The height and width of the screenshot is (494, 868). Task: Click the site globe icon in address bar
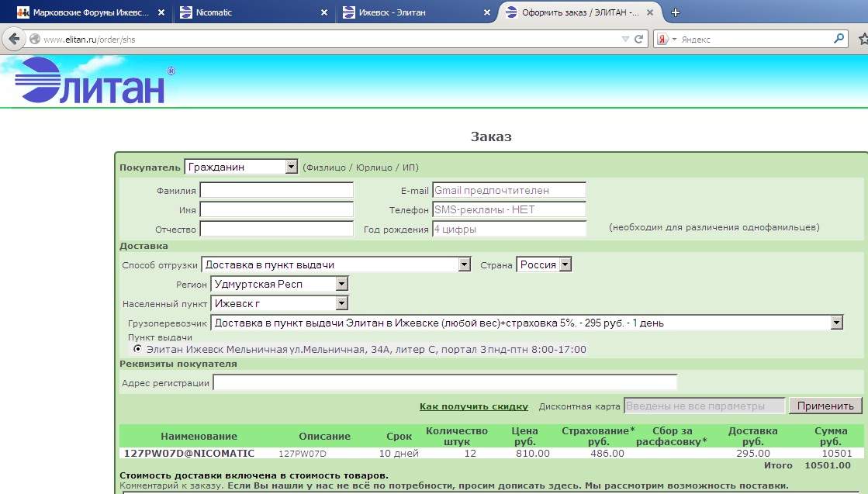tap(35, 40)
